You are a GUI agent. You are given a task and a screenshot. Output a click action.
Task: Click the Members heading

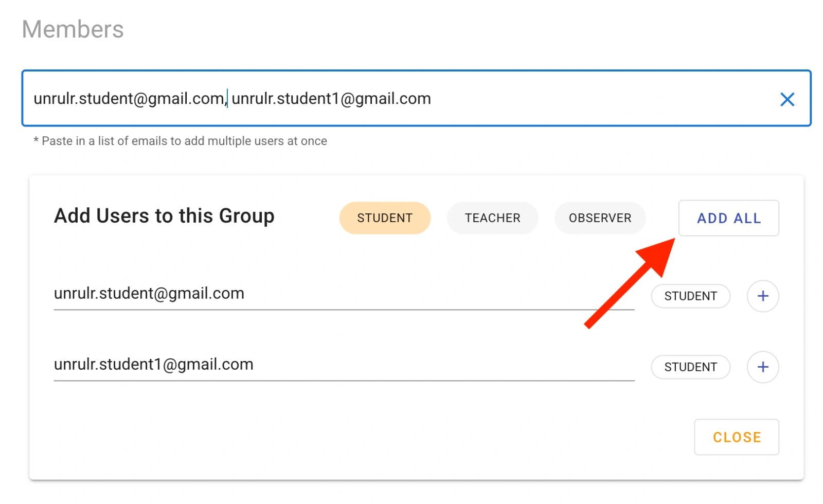point(73,29)
